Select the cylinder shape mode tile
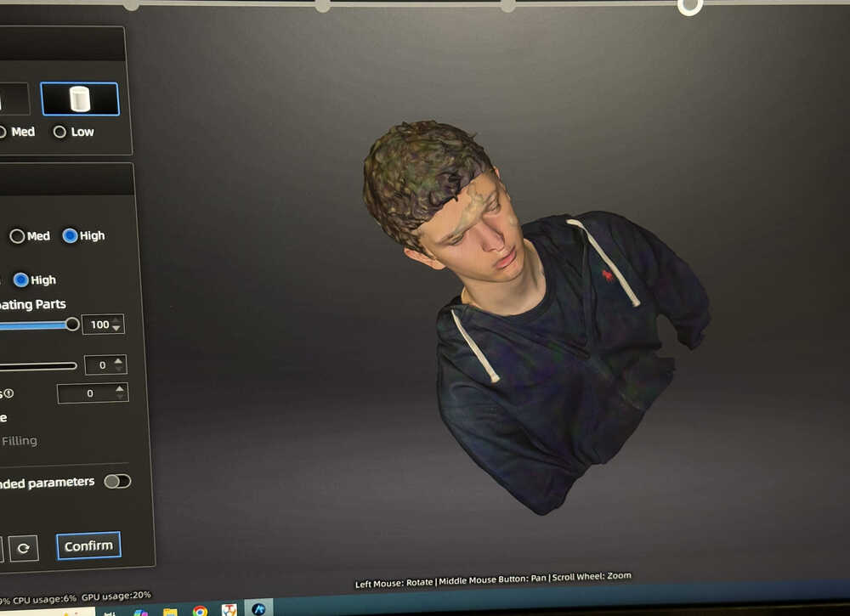850x616 pixels. click(x=80, y=99)
